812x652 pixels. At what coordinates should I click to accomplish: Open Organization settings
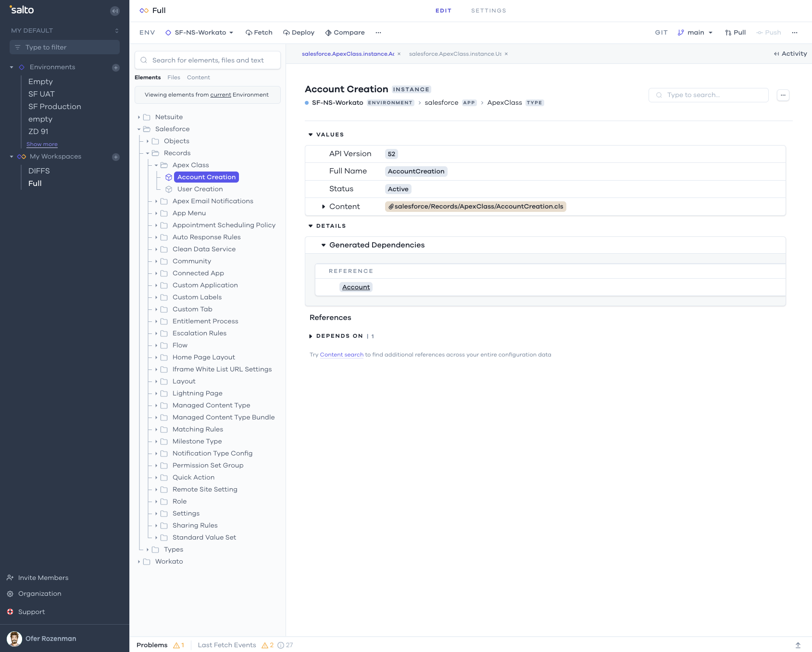tap(34, 594)
